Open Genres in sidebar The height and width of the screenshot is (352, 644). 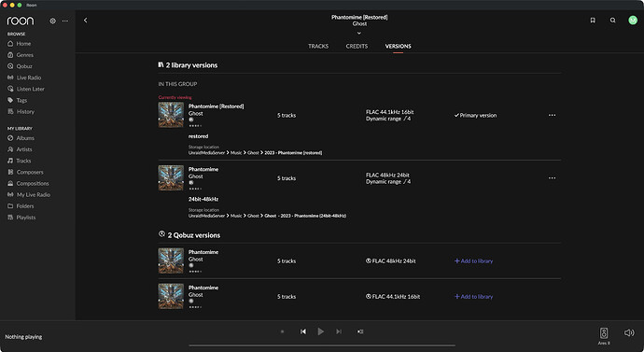pos(21,55)
